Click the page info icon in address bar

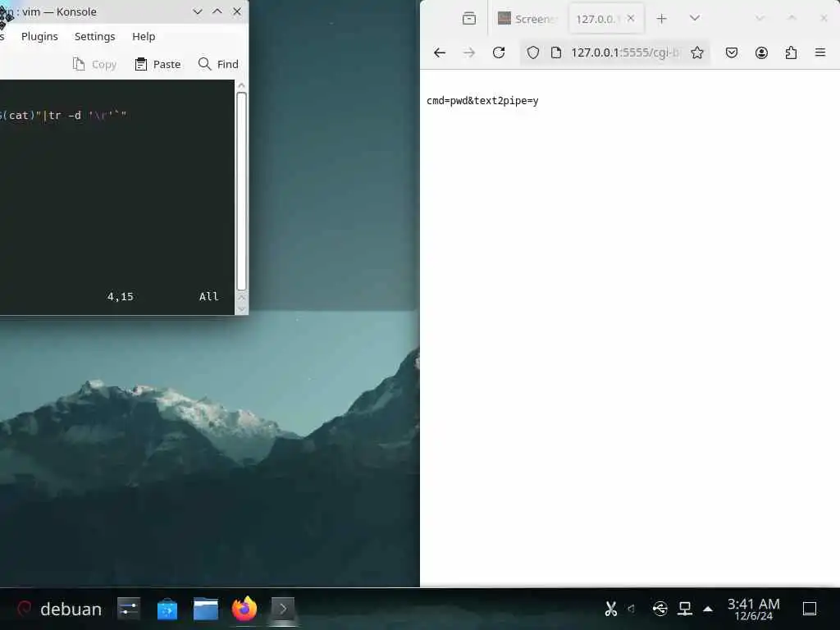point(556,52)
